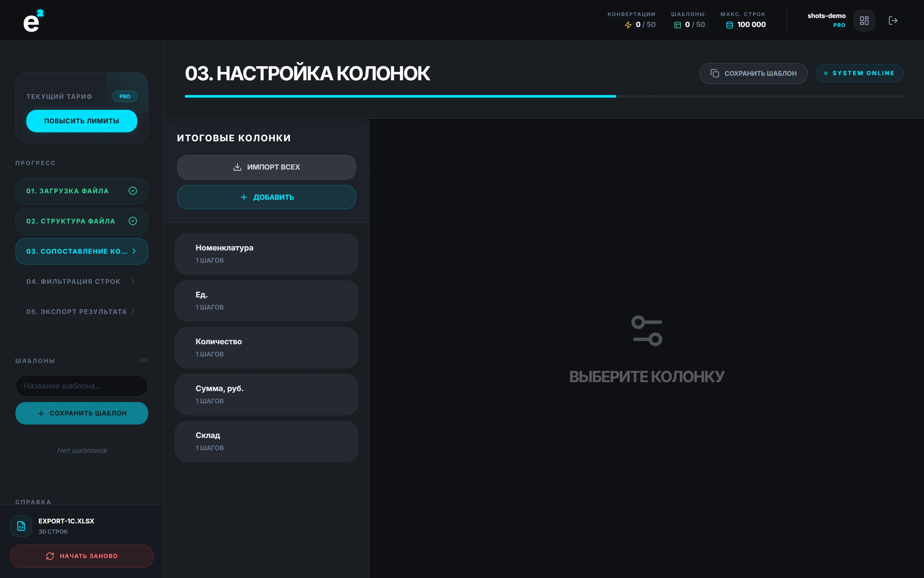
Task: Click the EXPORT-1C.XLSX file icon
Action: click(21, 526)
